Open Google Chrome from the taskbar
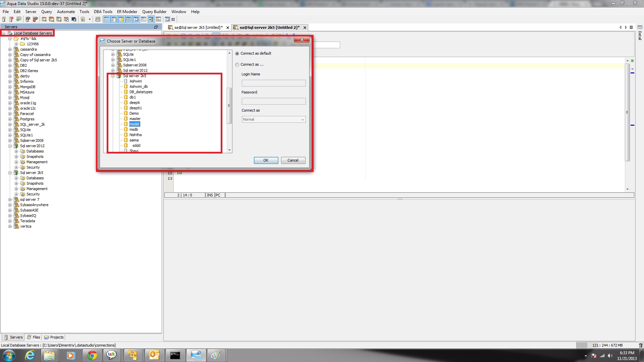Viewport: 644px width, 362px height. click(92, 355)
